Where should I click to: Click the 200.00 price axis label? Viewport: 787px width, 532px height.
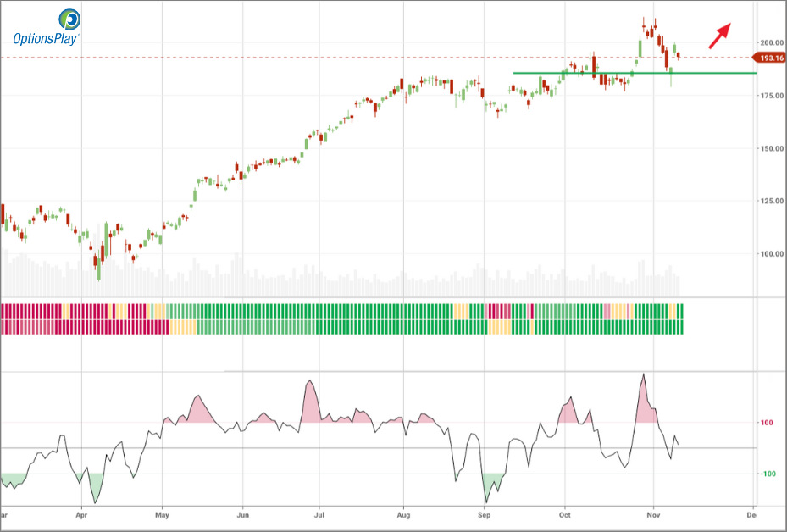[x=771, y=42]
